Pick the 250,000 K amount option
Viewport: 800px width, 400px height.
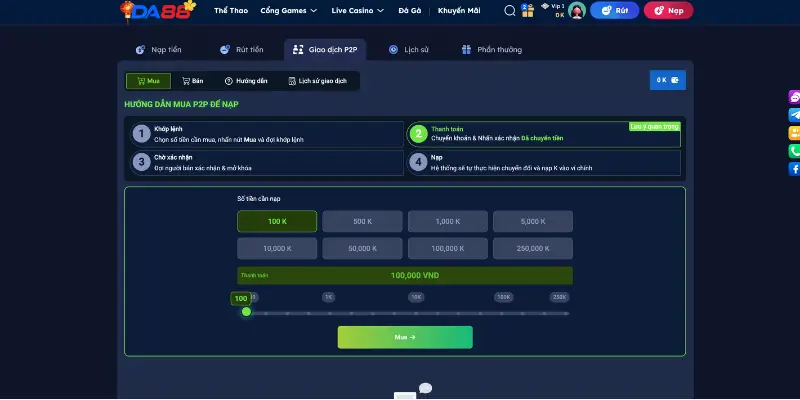pos(532,248)
